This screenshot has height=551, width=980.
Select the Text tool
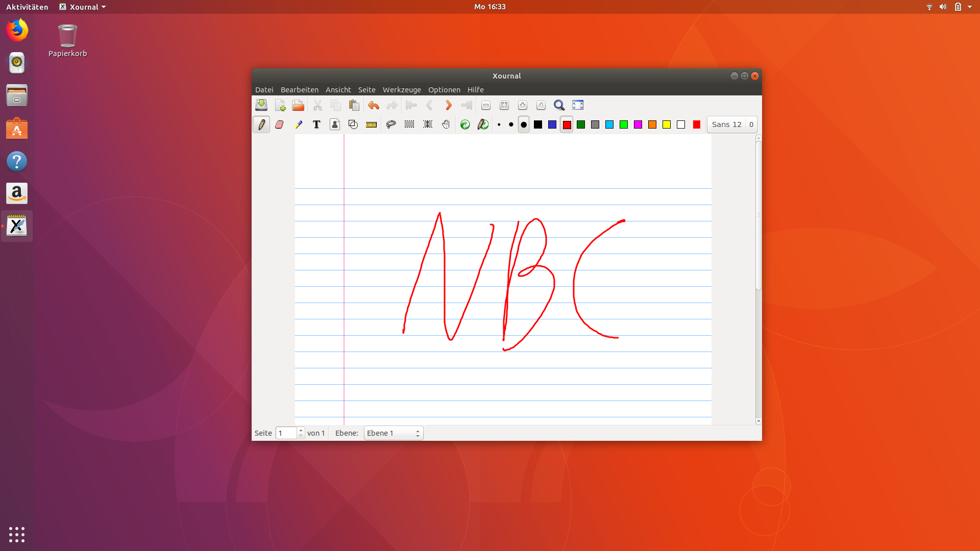click(316, 124)
